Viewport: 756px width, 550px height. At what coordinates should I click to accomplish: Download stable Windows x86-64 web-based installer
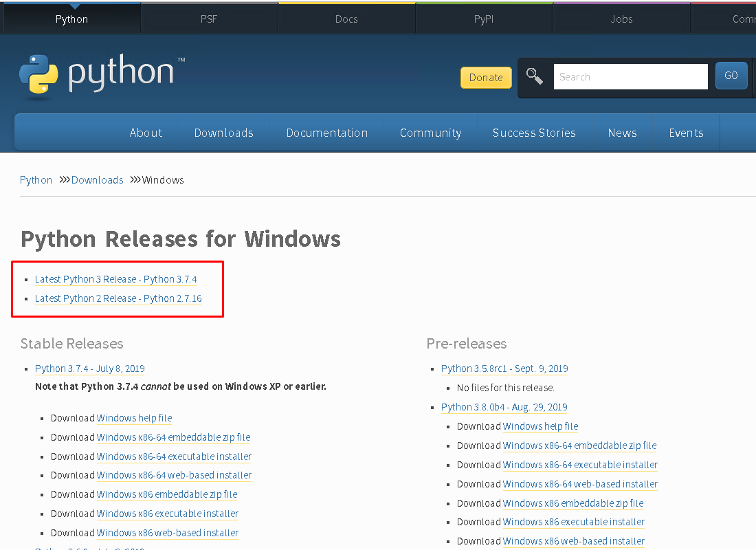174,475
